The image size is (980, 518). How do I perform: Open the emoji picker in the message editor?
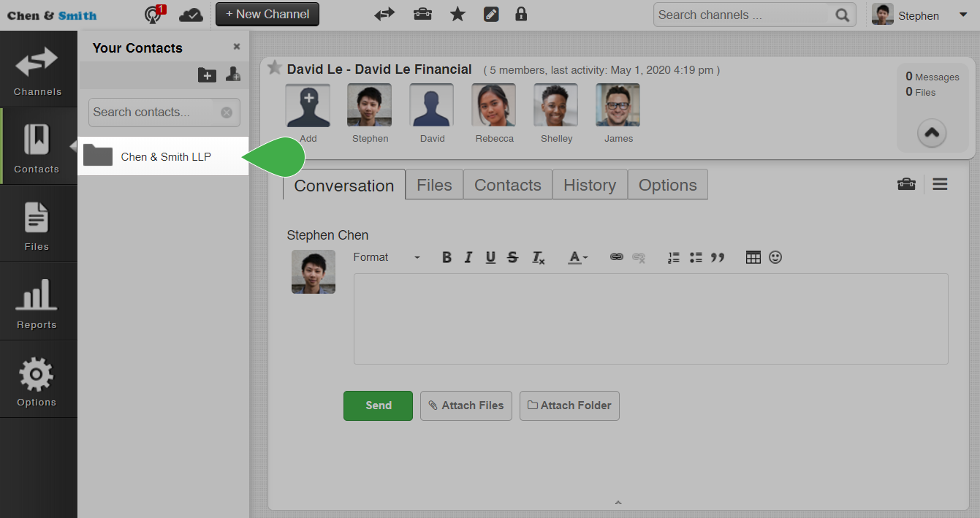(775, 257)
